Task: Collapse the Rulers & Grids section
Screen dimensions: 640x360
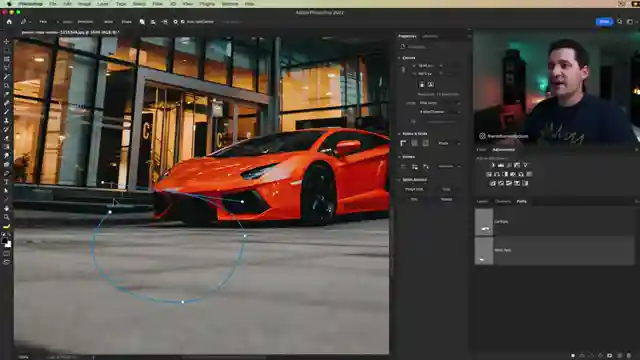Action: point(399,134)
